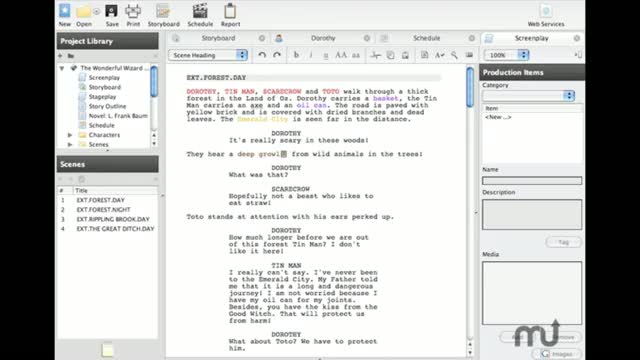The image size is (640, 360).
Task: Toggle bold formatting button
Action: tap(296, 55)
